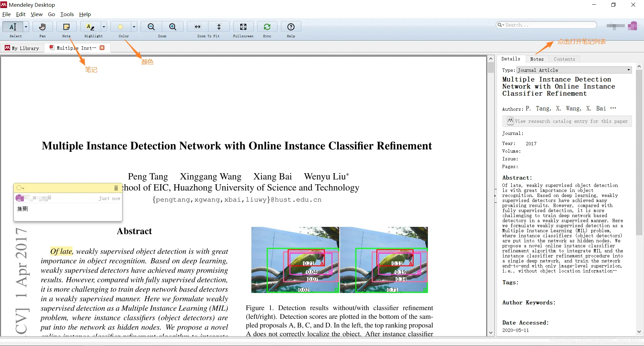Select the Highlight text tool

coord(90,27)
